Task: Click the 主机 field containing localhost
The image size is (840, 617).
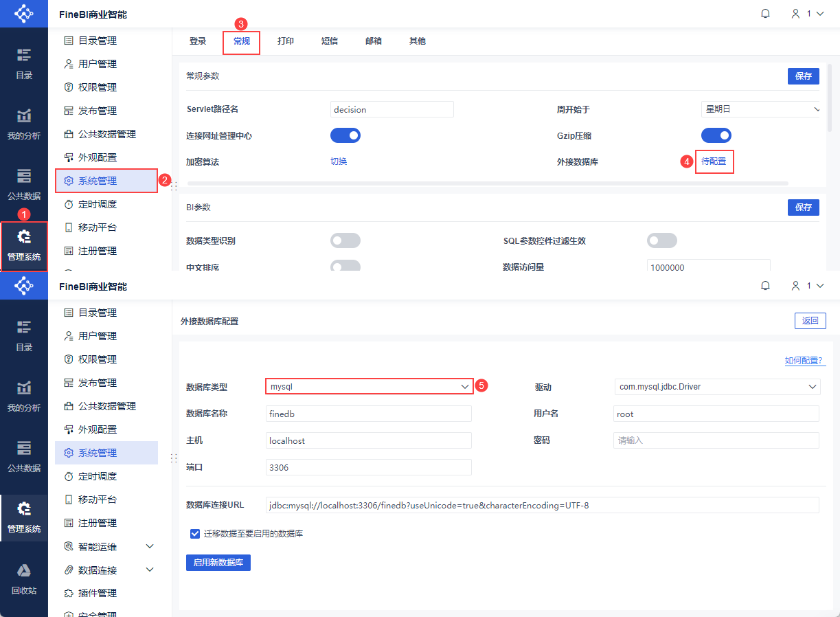Action: pyautogui.click(x=369, y=440)
